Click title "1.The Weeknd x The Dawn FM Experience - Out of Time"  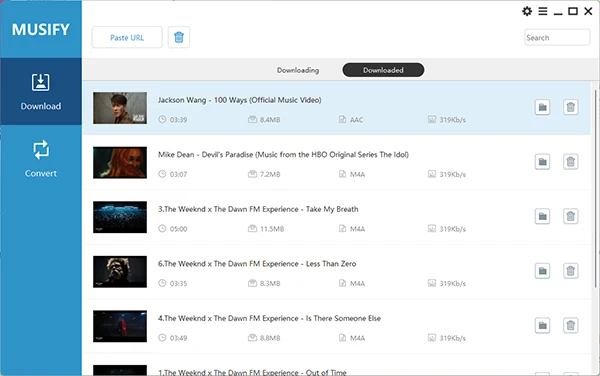tap(252, 372)
